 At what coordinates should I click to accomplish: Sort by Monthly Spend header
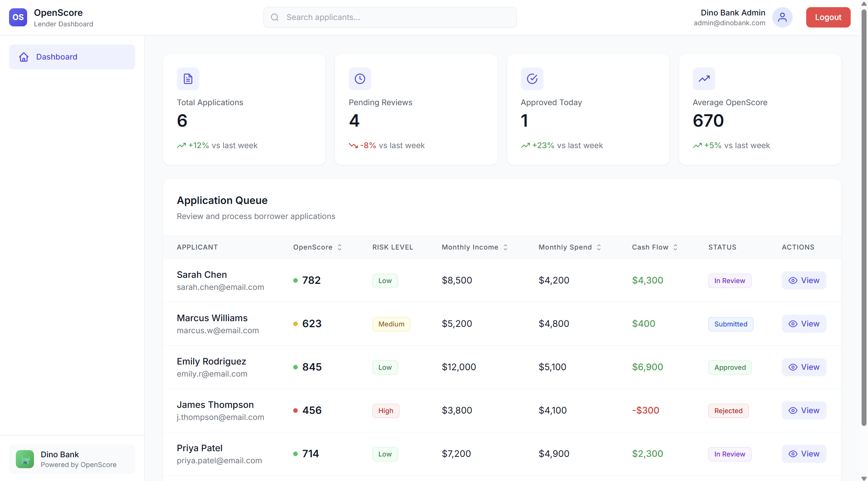(569, 247)
